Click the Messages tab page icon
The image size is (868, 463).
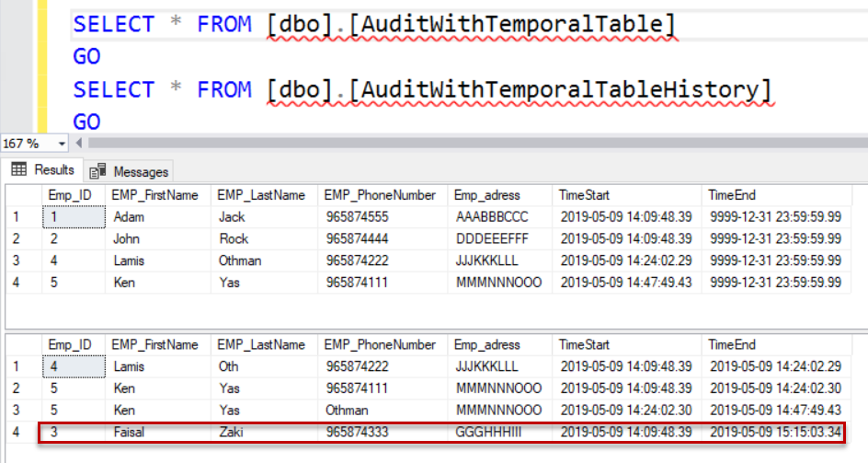tap(96, 171)
